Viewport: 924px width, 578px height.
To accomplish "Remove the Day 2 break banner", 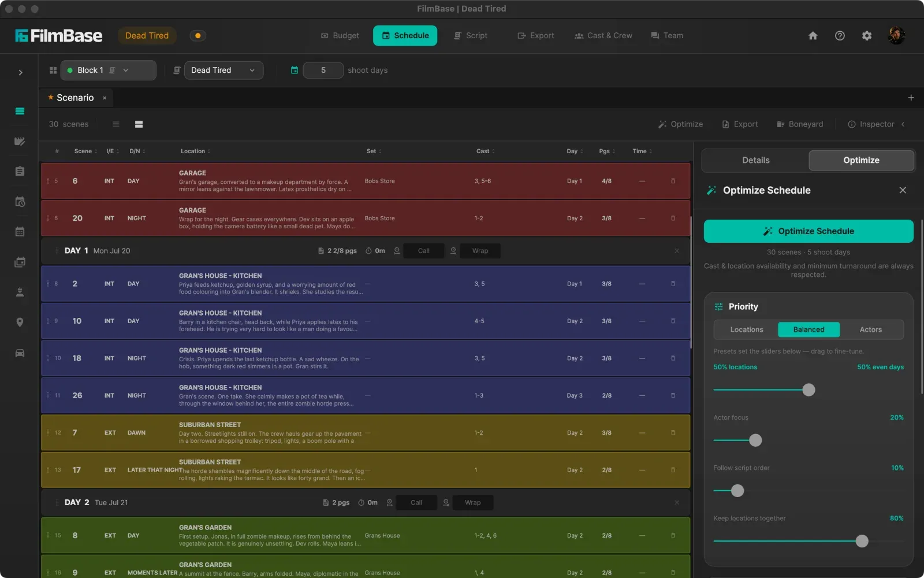I will pos(677,503).
